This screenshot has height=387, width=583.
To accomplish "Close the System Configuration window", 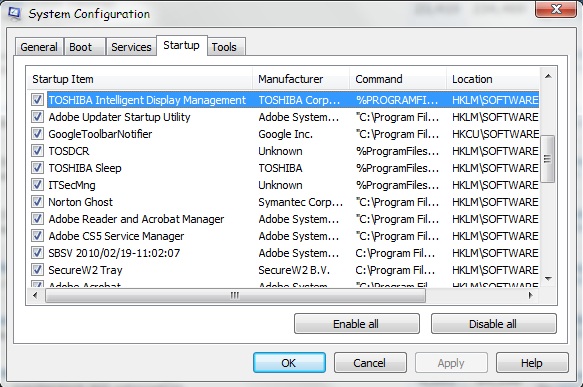I will (556, 9).
